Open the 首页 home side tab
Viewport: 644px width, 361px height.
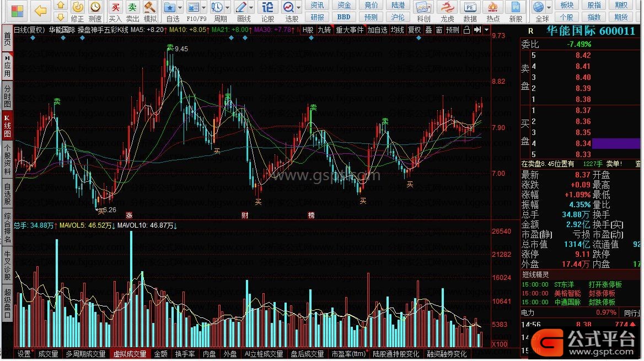coord(7,39)
